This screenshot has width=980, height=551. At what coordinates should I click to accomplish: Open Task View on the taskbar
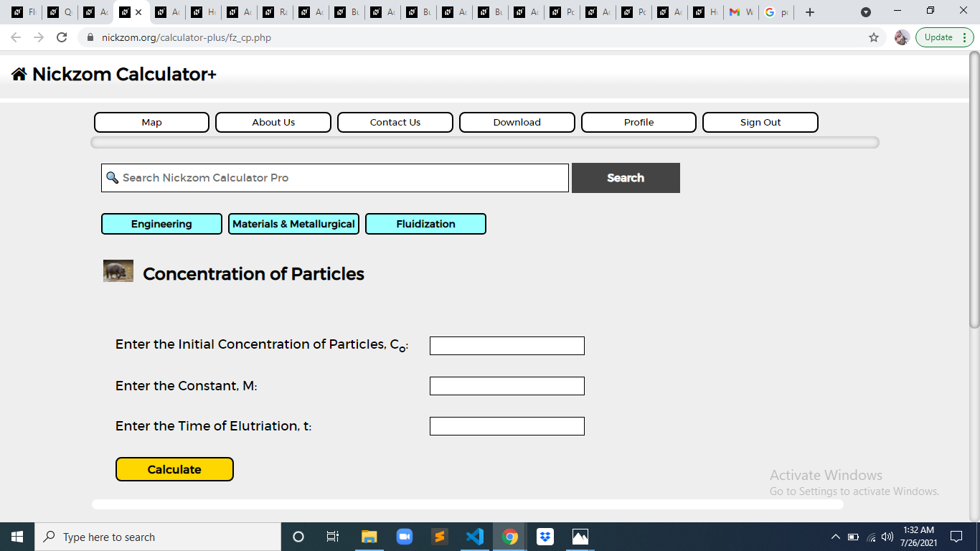pos(333,537)
